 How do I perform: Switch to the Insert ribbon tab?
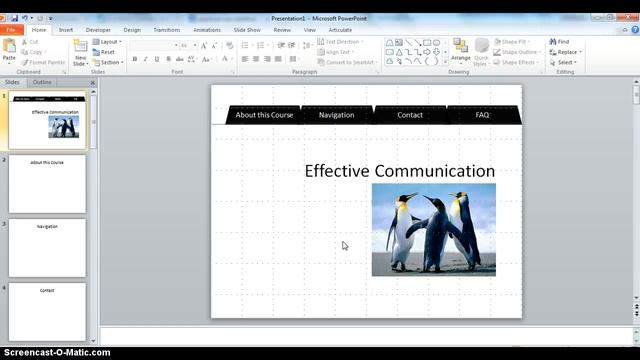point(66,30)
